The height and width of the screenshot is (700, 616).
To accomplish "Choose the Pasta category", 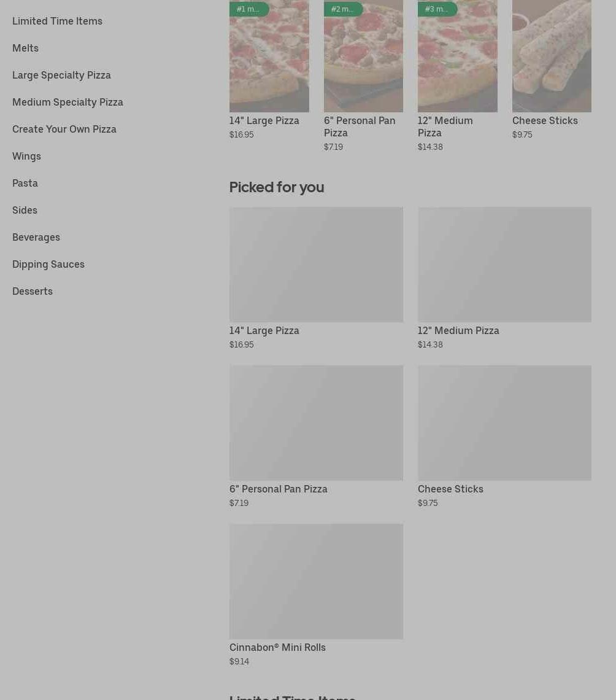I will click(x=25, y=183).
